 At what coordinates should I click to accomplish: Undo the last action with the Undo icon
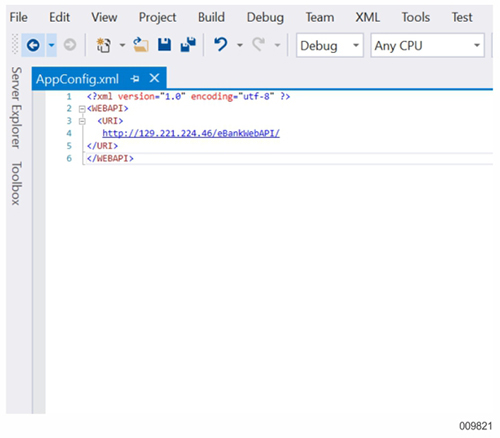220,44
